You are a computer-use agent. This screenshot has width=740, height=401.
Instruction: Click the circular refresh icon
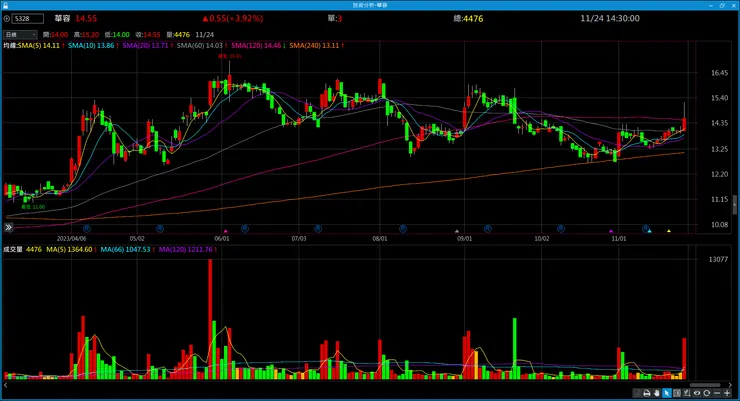(706, 393)
